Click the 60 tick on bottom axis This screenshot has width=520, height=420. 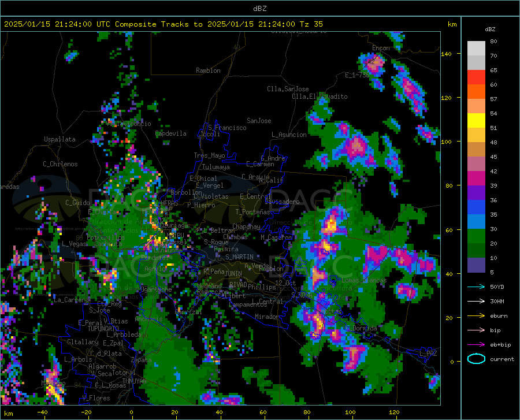point(263,412)
